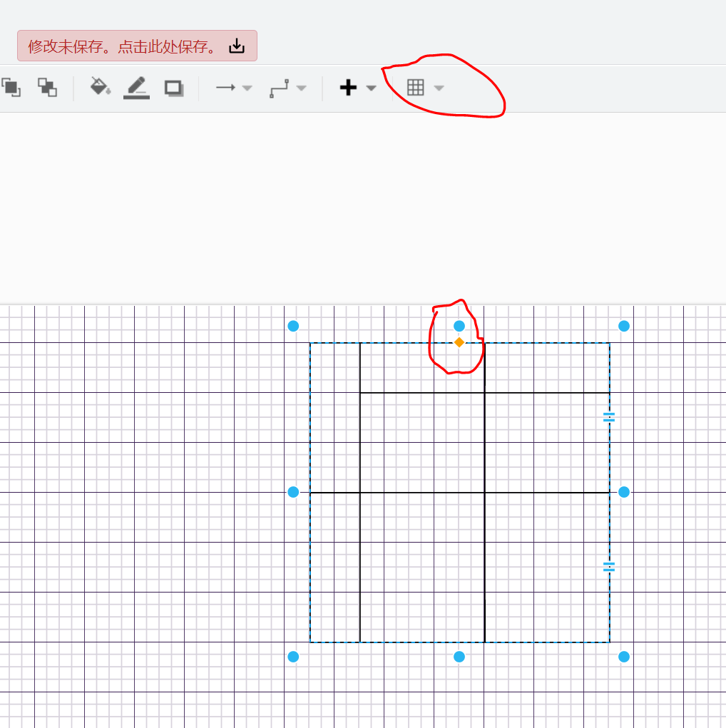
Task: Open the fill color paint bucket tool
Action: [x=100, y=86]
